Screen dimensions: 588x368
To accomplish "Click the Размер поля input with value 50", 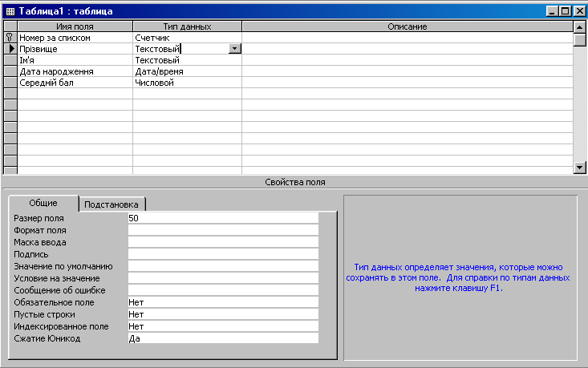I will coord(223,218).
